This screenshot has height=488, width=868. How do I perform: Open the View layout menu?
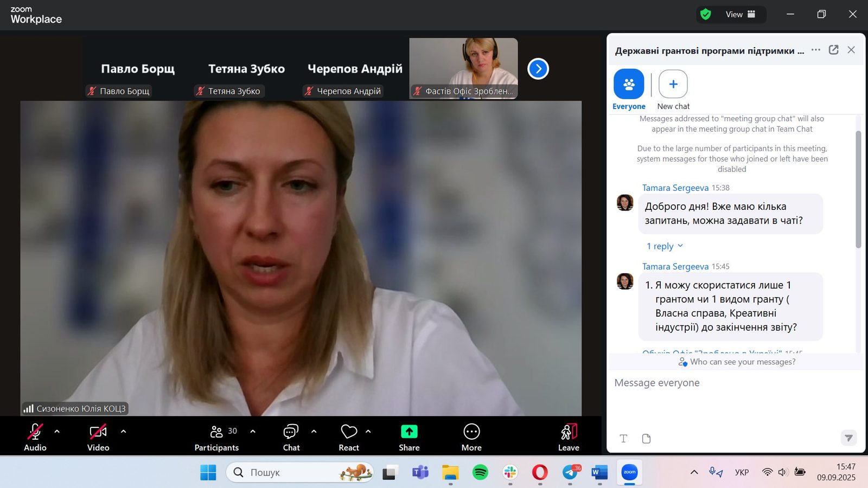point(741,15)
